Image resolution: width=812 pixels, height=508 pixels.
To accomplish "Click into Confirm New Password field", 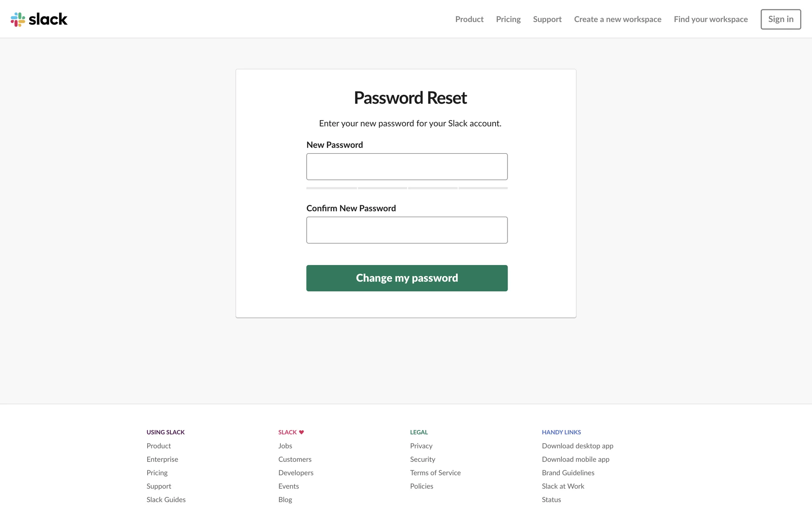I will pos(406,230).
